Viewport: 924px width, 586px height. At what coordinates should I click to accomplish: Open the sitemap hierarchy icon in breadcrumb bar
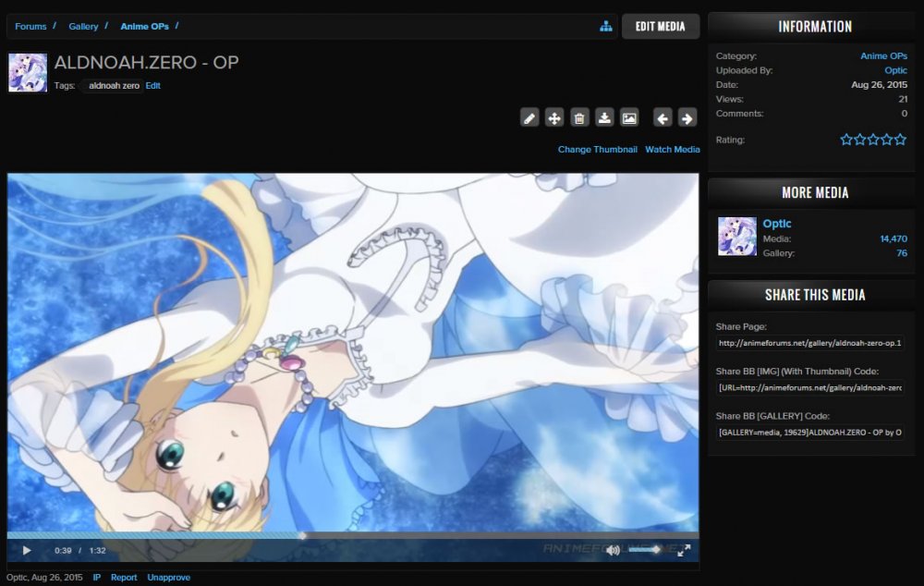pos(606,26)
